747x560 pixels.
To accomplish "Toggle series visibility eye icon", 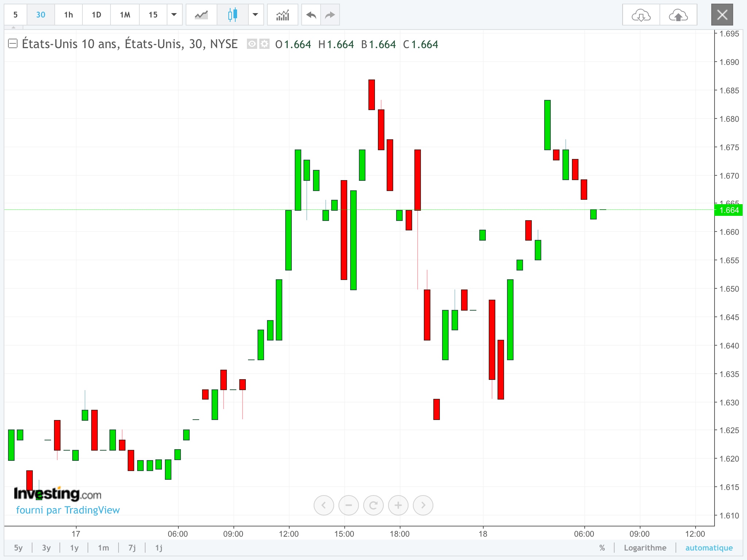I will (252, 44).
